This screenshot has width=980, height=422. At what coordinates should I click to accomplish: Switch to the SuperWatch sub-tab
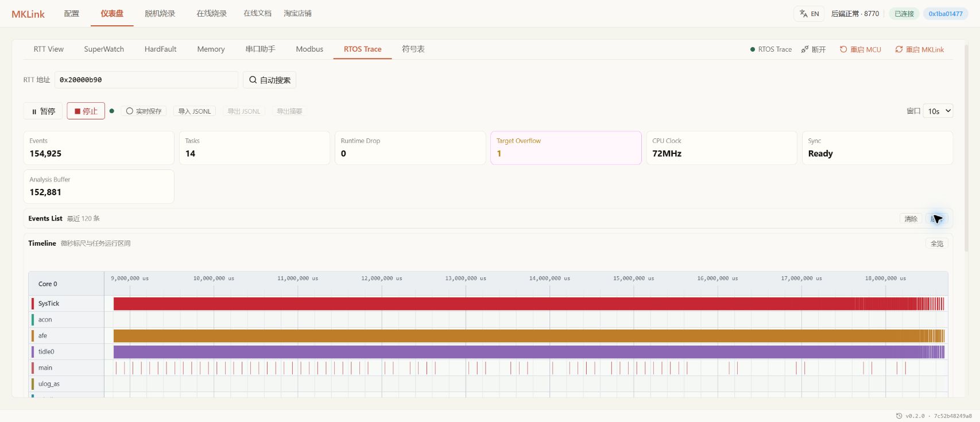(104, 49)
